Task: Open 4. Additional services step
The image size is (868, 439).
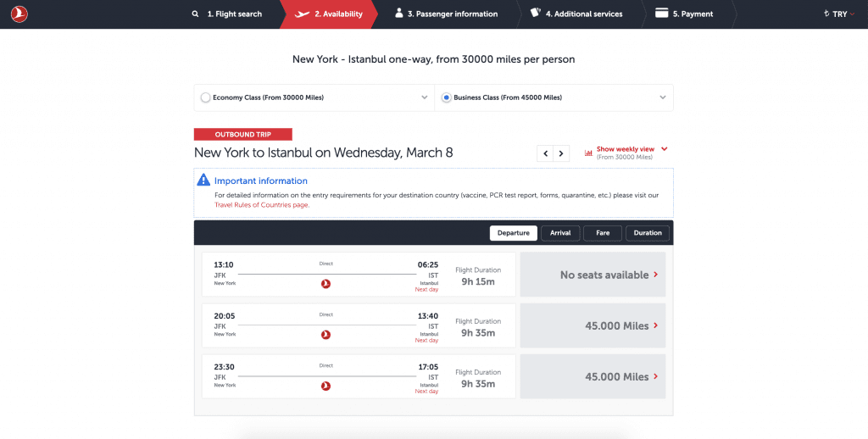Action: coord(576,14)
